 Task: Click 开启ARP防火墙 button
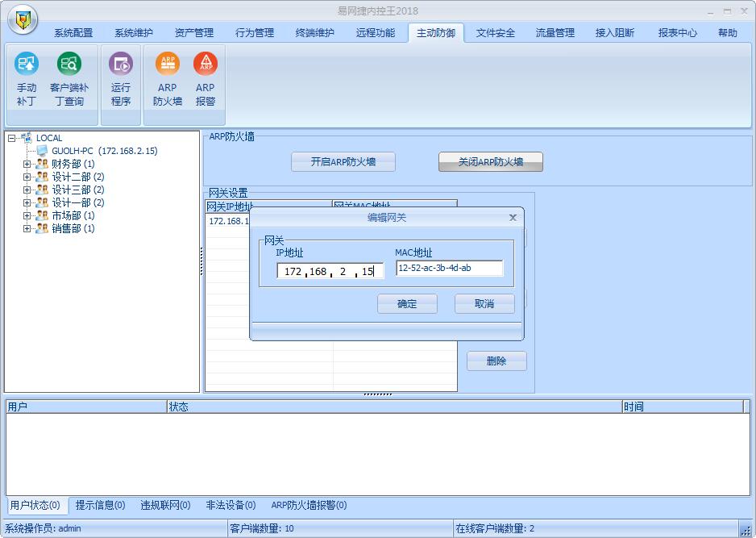(343, 161)
